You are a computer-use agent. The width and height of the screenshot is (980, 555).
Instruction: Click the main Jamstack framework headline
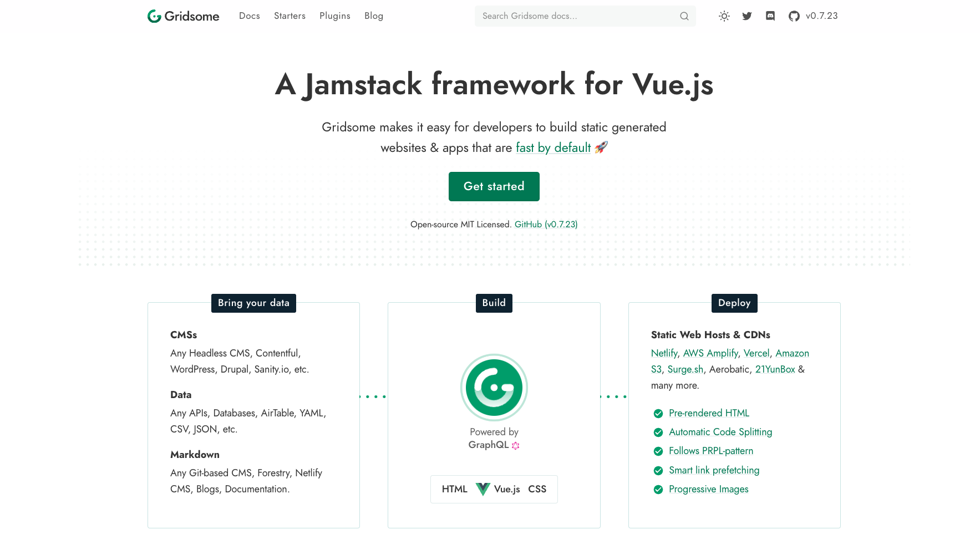(x=494, y=85)
